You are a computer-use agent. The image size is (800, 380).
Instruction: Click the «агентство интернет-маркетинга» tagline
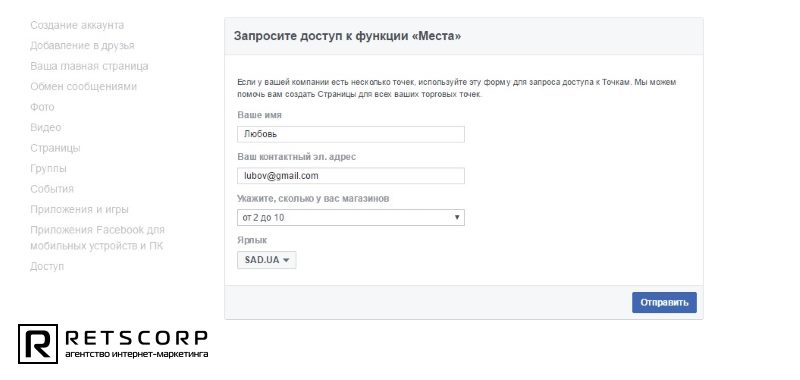coord(136,354)
